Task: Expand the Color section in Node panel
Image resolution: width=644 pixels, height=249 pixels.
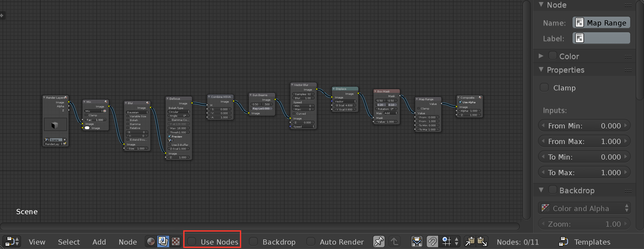Action: click(541, 56)
